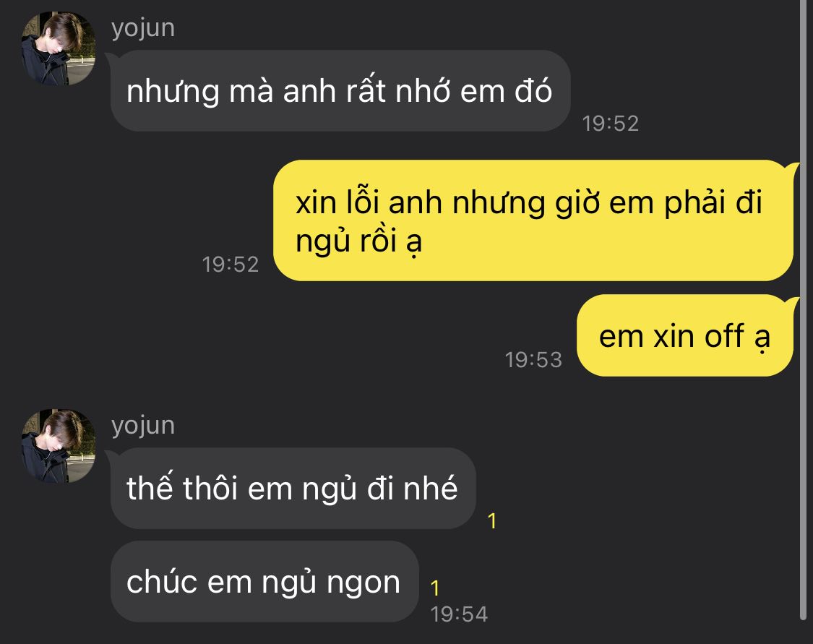Select the "em xin off ạ" message bubble
This screenshot has height=644, width=813.
coord(685,335)
